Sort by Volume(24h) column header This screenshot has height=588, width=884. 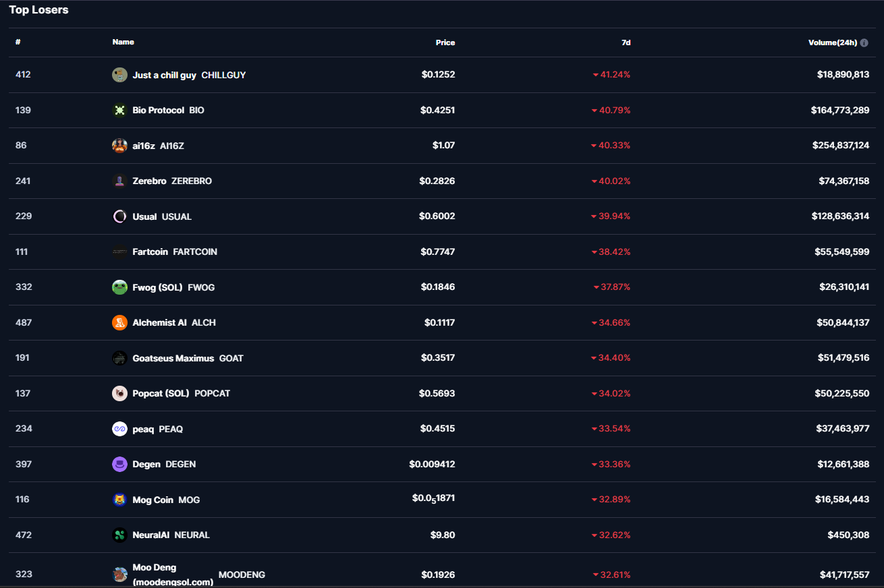[x=832, y=42]
